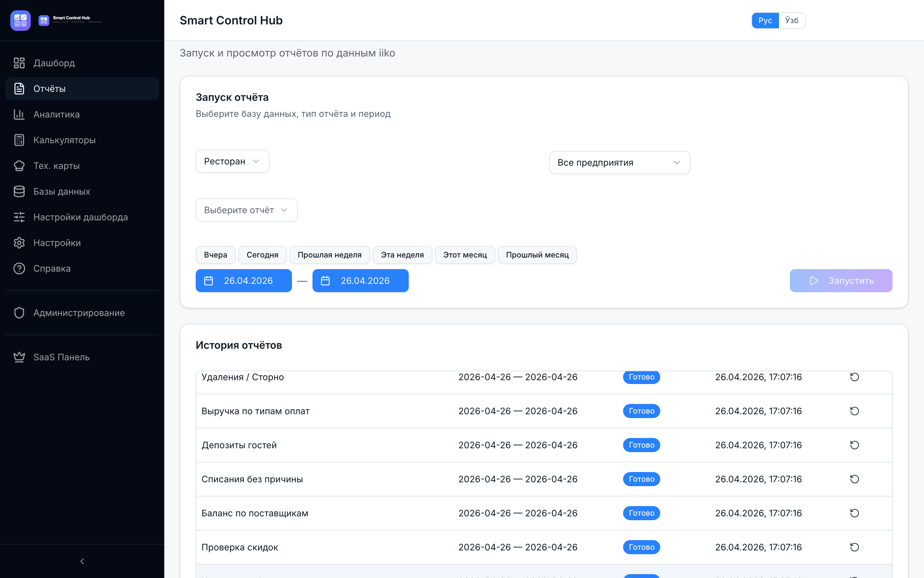Viewport: 924px width, 578px height.
Task: Select the Вчера period preset
Action: click(x=215, y=255)
